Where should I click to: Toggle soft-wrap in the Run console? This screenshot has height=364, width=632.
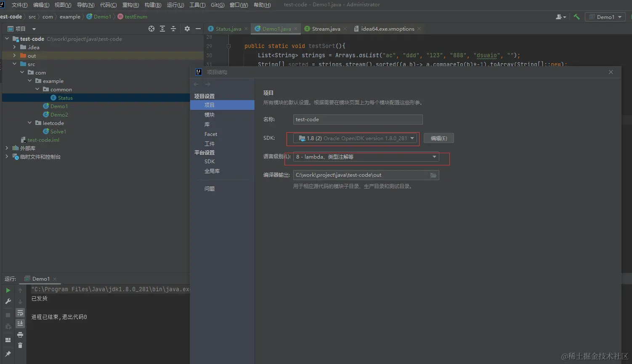pyautogui.click(x=20, y=313)
